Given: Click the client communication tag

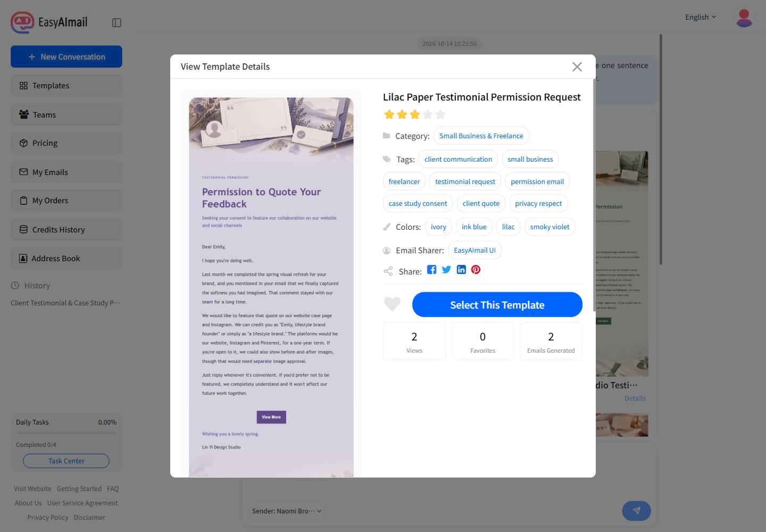Looking at the screenshot, I should coord(458,159).
